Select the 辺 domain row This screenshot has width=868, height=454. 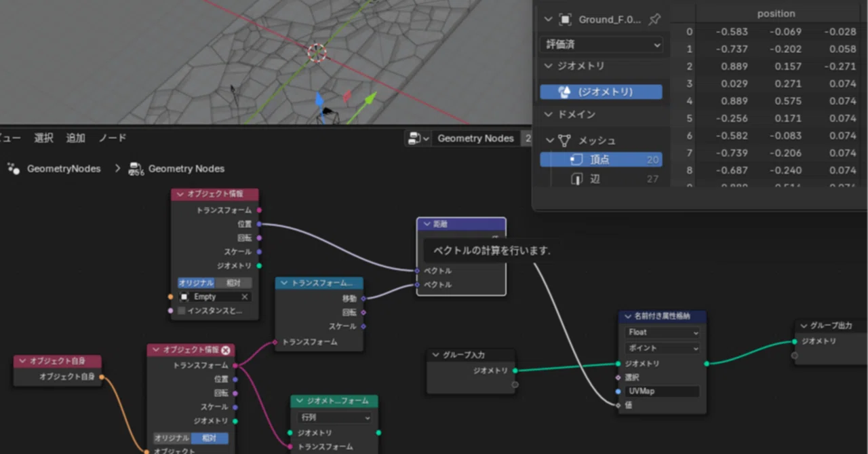pos(601,179)
